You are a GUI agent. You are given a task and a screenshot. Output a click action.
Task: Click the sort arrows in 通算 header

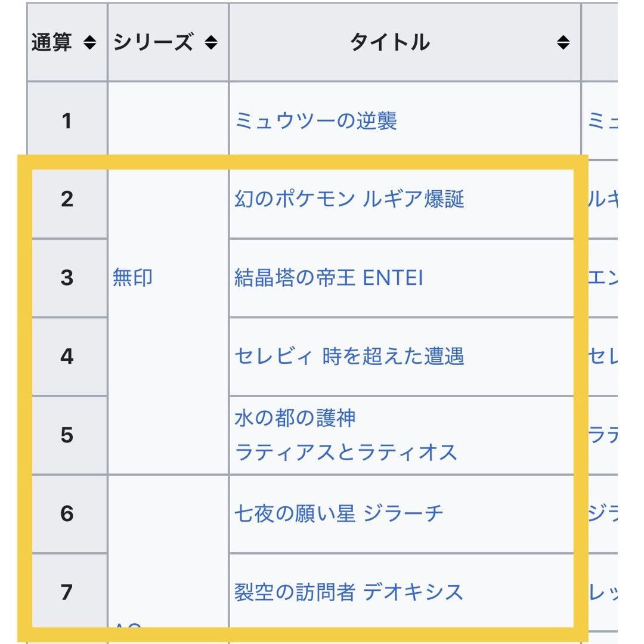coord(89,43)
